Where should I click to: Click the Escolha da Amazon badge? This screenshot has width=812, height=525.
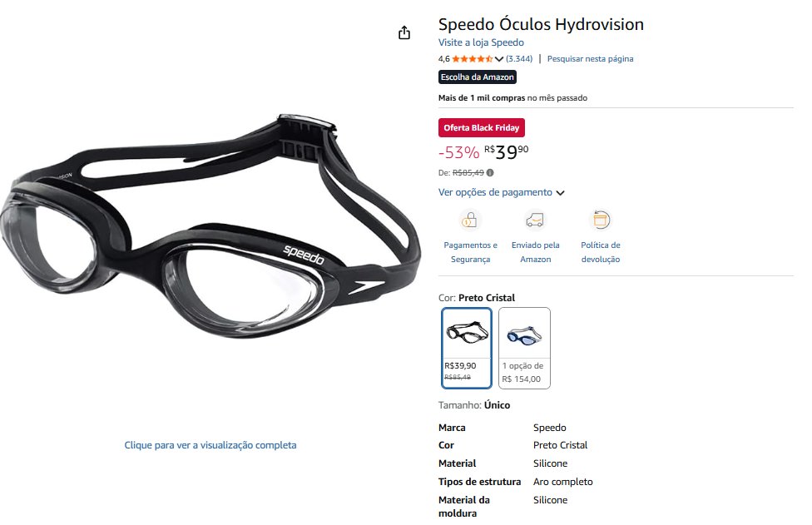click(x=477, y=77)
